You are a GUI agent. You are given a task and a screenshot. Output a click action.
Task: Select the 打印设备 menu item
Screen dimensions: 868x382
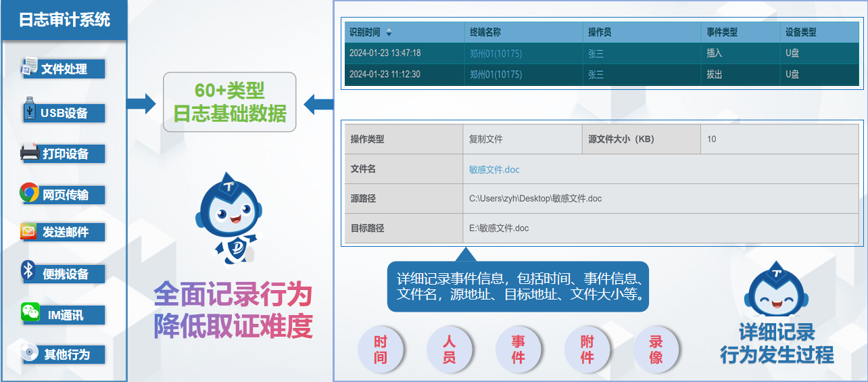64,153
